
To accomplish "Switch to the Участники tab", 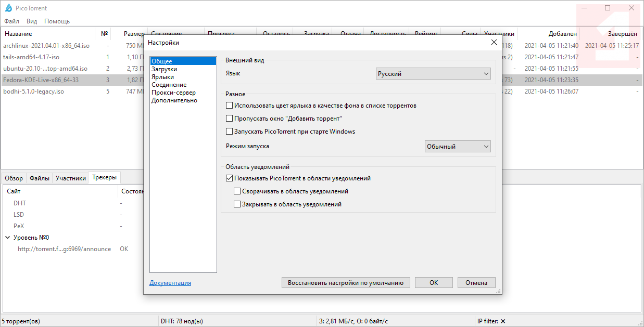I will click(x=71, y=178).
